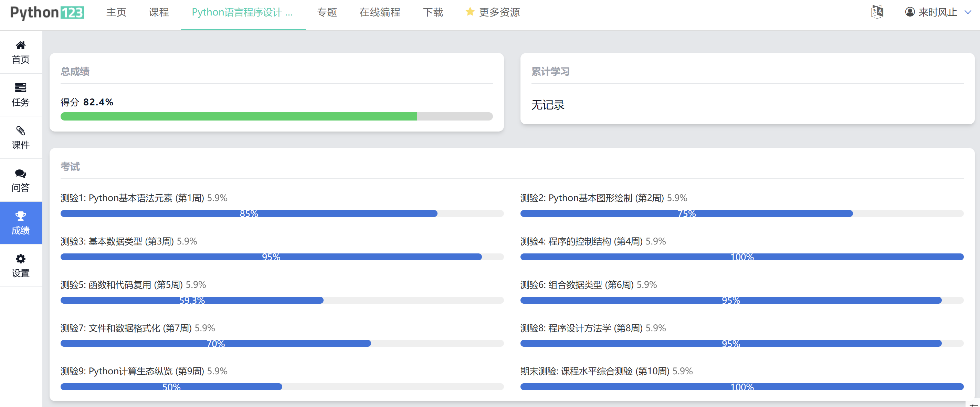Open the 更多资源 menu

(499, 12)
